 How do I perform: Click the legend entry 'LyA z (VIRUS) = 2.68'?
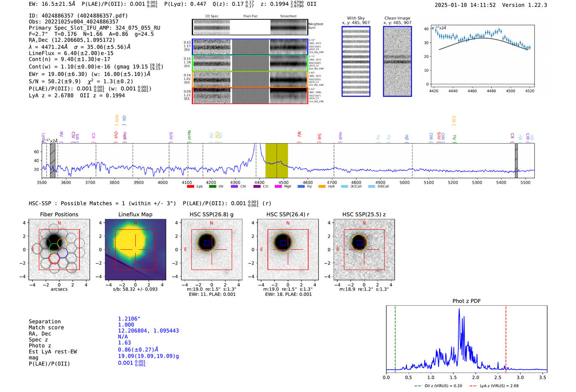click(494, 386)
